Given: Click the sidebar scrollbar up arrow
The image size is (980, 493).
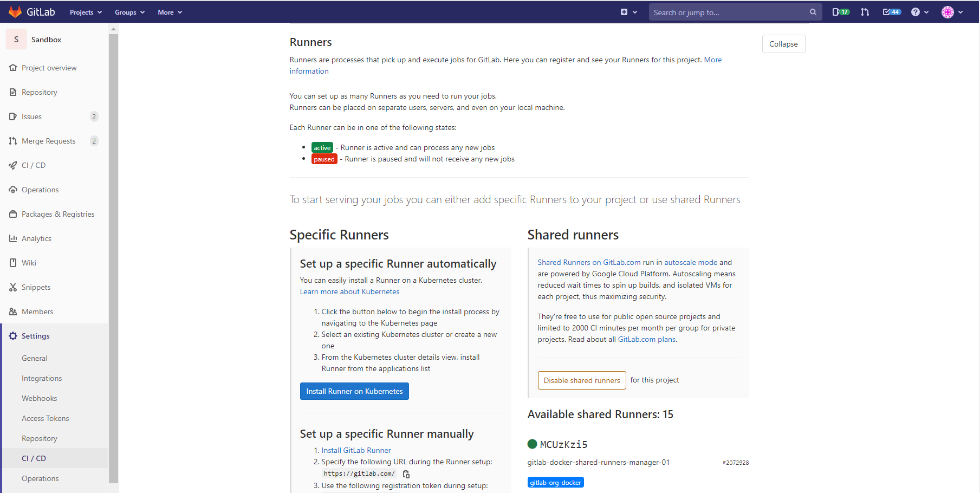Looking at the screenshot, I should 113,29.
